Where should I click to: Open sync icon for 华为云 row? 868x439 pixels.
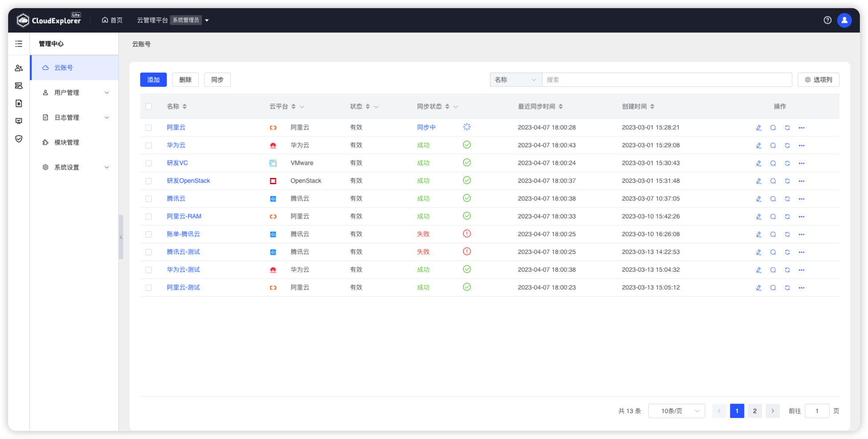point(787,145)
